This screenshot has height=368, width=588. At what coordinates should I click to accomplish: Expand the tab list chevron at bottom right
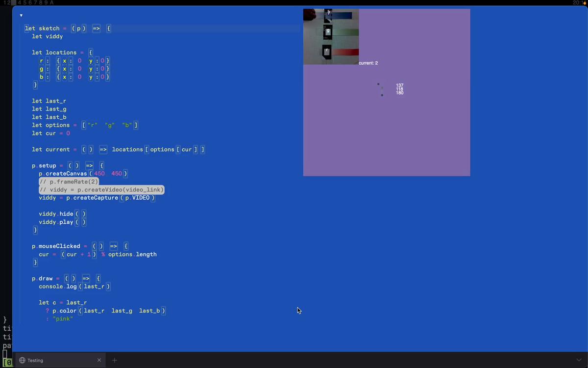click(579, 360)
